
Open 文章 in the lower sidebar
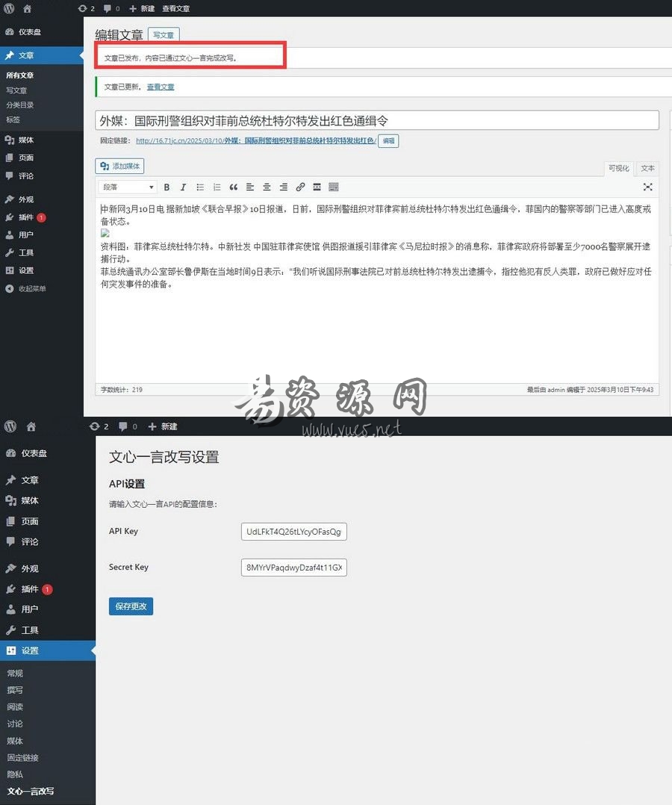tap(30, 480)
